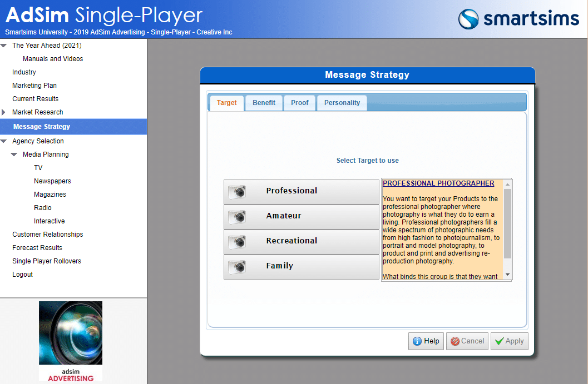
Task: Collapse The Year Ahead (2021) tree
Action: tap(4, 46)
